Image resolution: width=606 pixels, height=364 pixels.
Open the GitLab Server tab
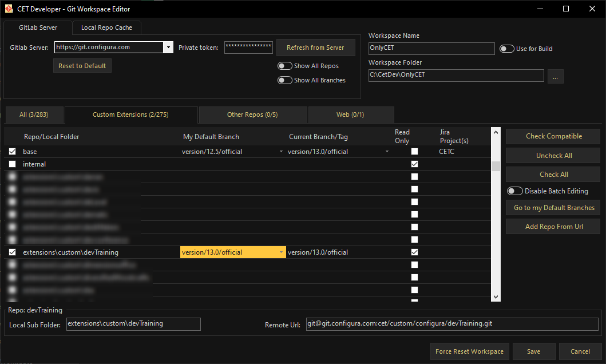click(38, 28)
